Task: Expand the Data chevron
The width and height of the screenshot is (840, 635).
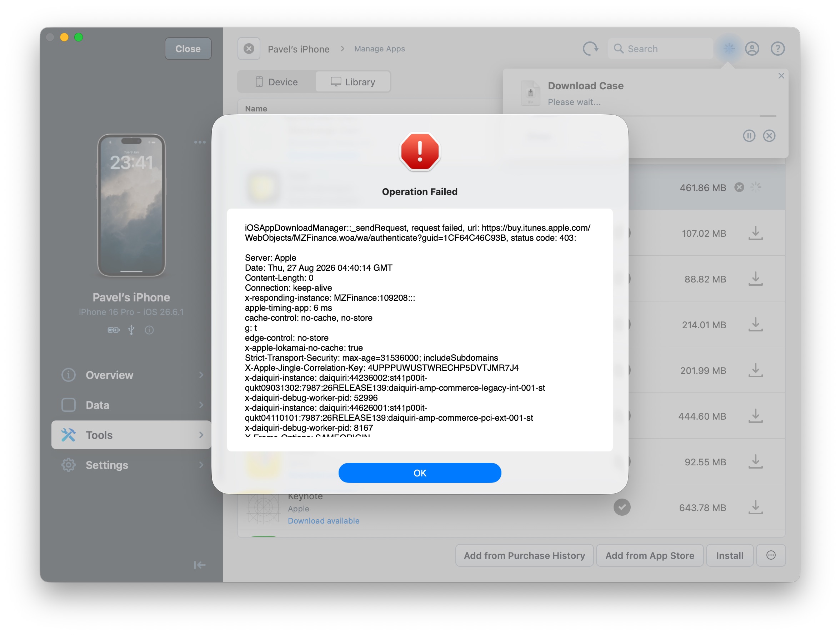Action: point(201,405)
